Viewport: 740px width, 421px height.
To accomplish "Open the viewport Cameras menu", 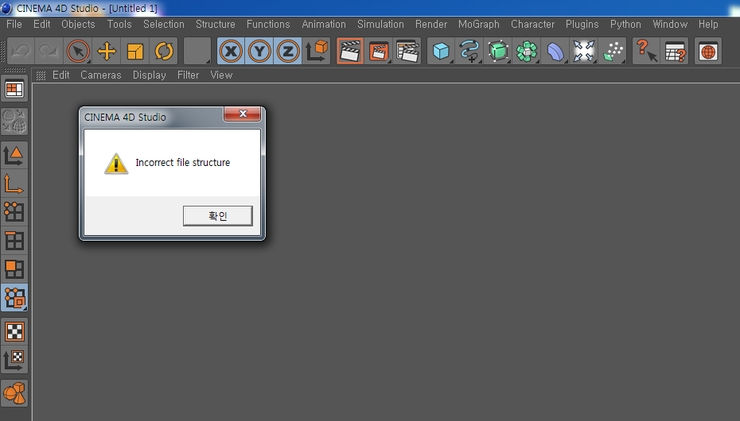I will pos(101,75).
